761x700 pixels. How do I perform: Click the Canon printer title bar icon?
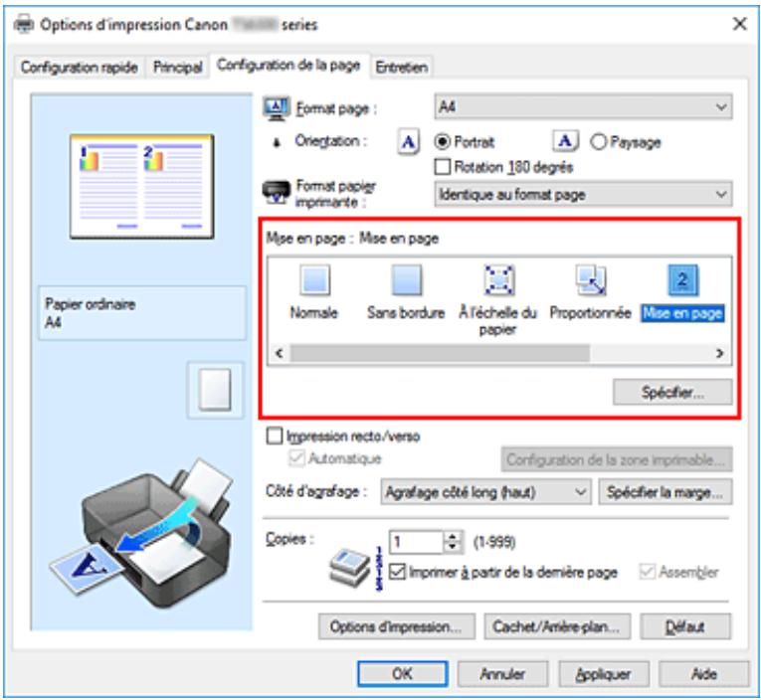23,24
